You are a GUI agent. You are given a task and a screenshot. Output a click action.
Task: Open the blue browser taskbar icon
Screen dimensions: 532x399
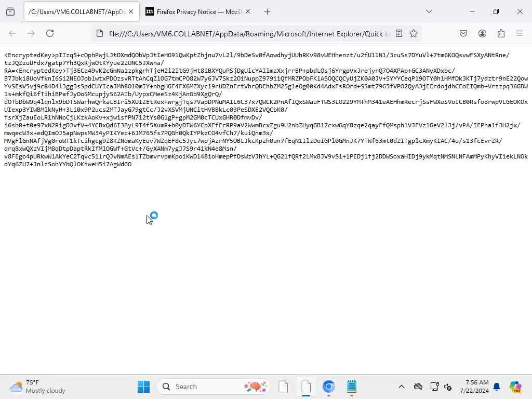pyautogui.click(x=328, y=387)
